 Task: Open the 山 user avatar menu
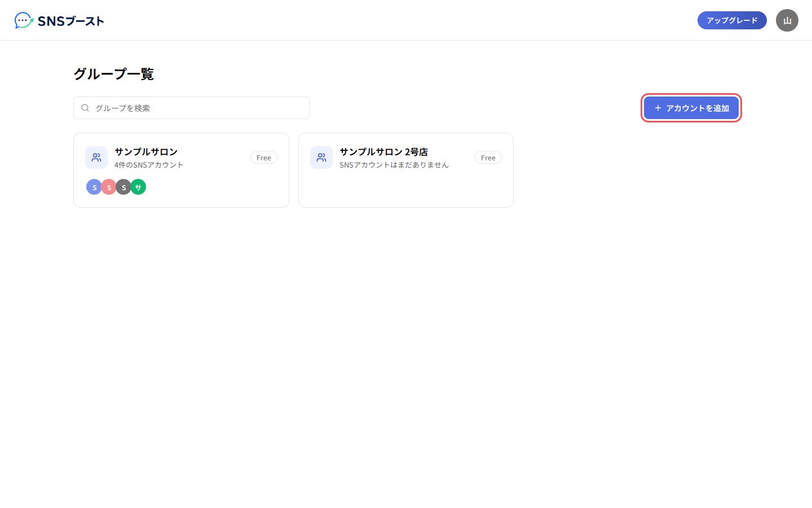click(x=787, y=20)
